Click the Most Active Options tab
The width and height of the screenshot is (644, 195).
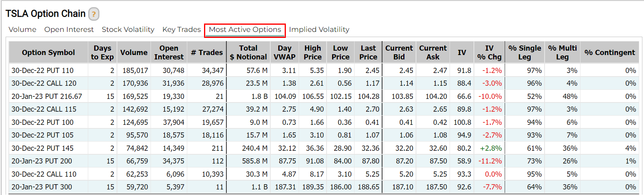point(245,30)
